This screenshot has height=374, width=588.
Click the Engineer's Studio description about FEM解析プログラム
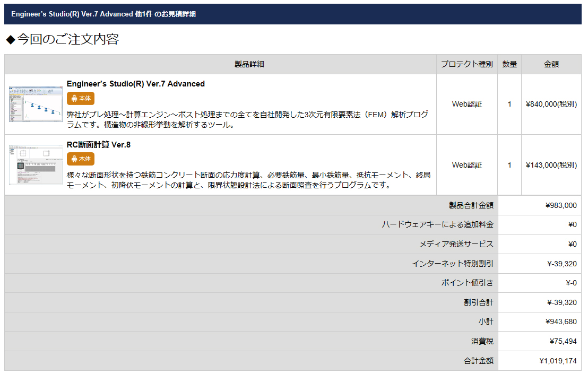point(247,119)
